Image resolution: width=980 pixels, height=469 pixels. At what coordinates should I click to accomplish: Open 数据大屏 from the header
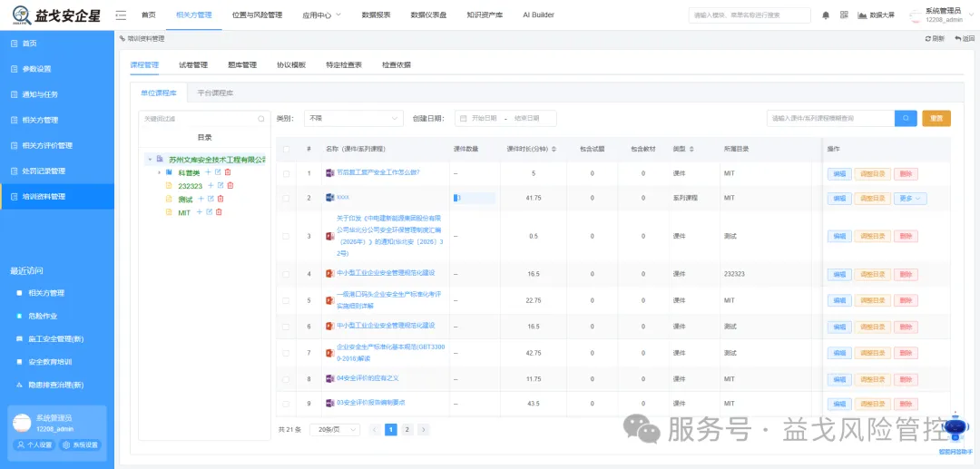point(876,15)
